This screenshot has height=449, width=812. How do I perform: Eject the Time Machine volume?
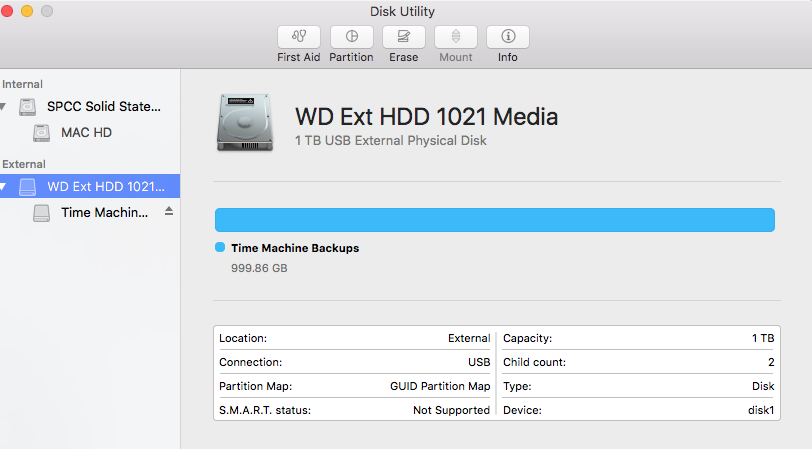(x=169, y=212)
